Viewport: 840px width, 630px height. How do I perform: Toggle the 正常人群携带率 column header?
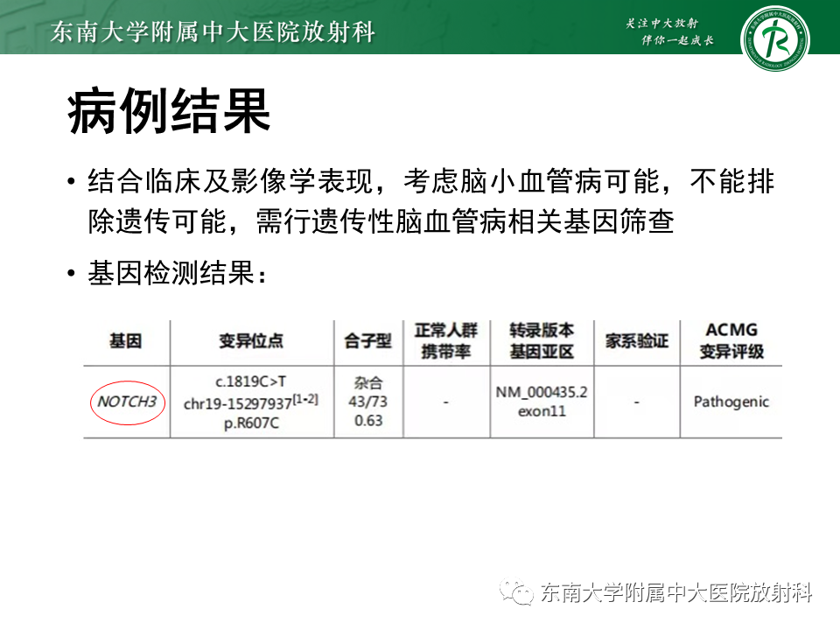tap(447, 341)
